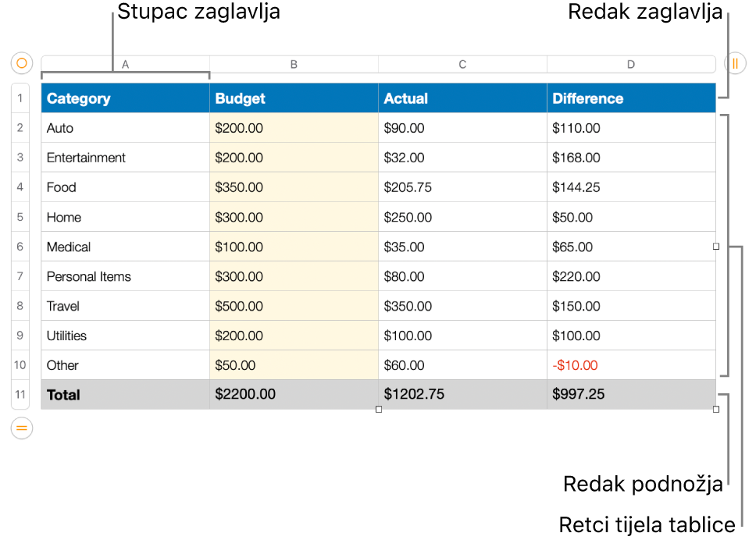Select row 1 using its row number
Viewport: 756px width, 540px height.
(20, 98)
